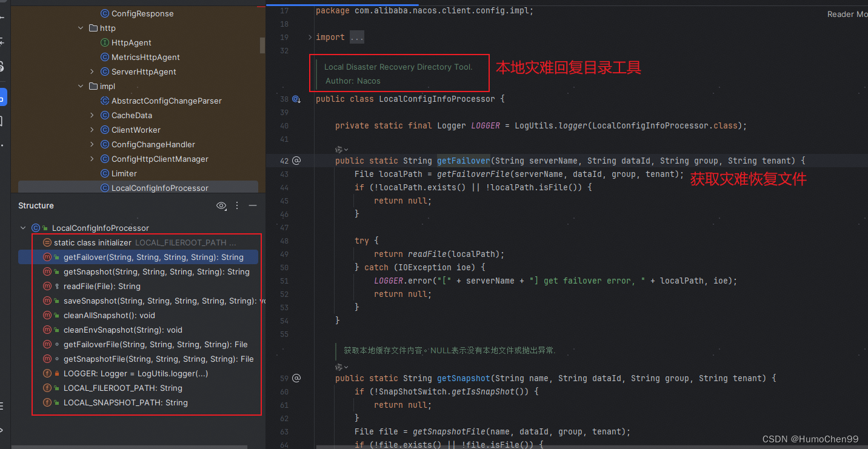Click getSnapshot method name on line 59
The height and width of the screenshot is (449, 868).
click(464, 378)
